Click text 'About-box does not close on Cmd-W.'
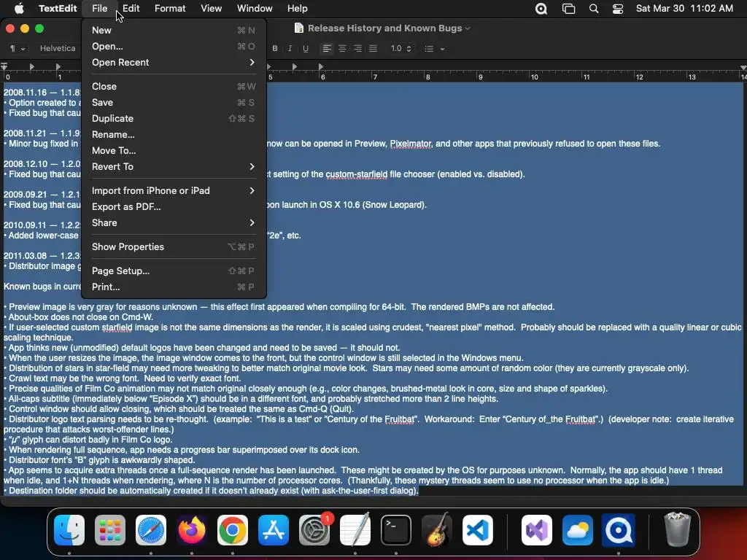Viewport: 747px width, 560px height. [81, 317]
